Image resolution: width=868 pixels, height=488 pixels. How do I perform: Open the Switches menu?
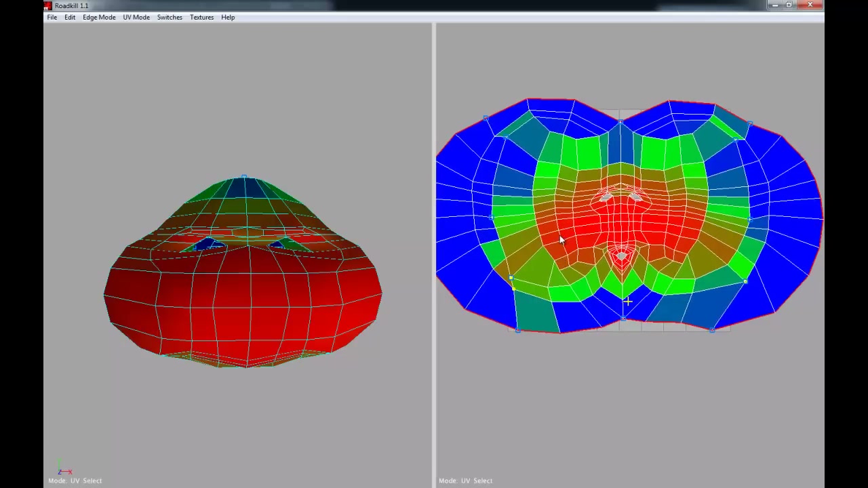[170, 18]
